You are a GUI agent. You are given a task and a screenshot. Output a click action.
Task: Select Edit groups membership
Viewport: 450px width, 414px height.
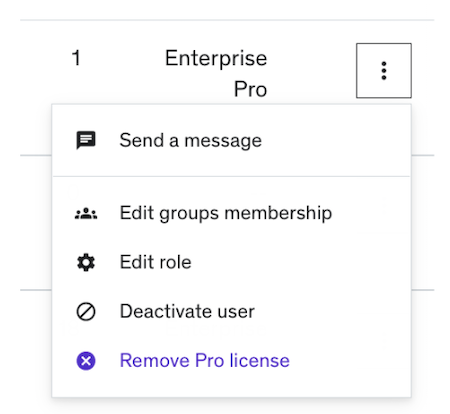(x=226, y=213)
